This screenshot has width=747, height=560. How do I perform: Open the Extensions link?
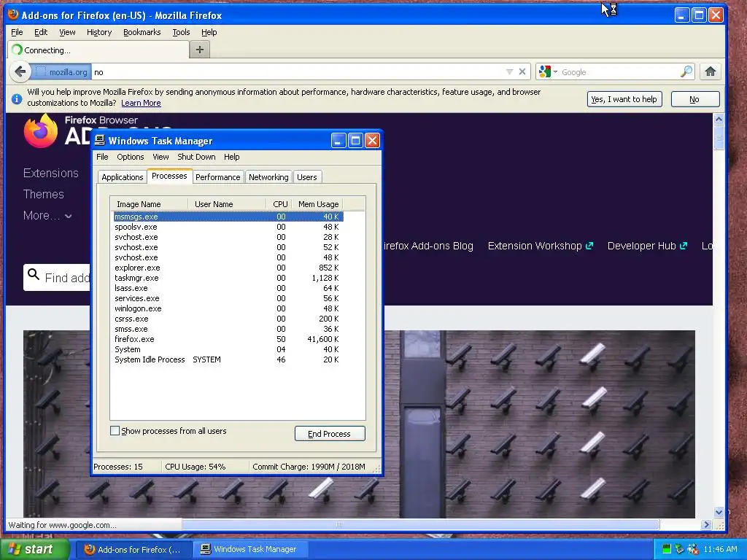[x=51, y=173]
